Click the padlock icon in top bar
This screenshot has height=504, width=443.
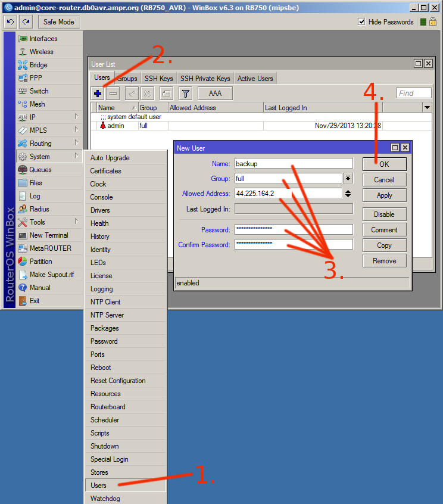[x=433, y=21]
